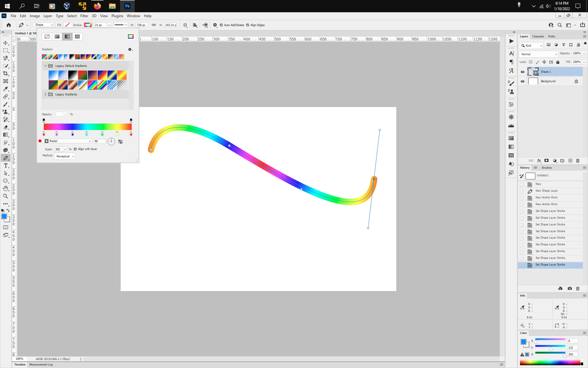Open gradient preset settings gear
The height and width of the screenshot is (368, 588).
[130, 49]
